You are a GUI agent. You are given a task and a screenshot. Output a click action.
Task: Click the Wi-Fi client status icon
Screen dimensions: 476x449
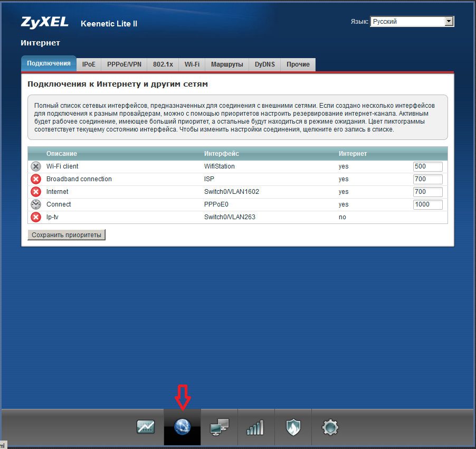click(36, 166)
